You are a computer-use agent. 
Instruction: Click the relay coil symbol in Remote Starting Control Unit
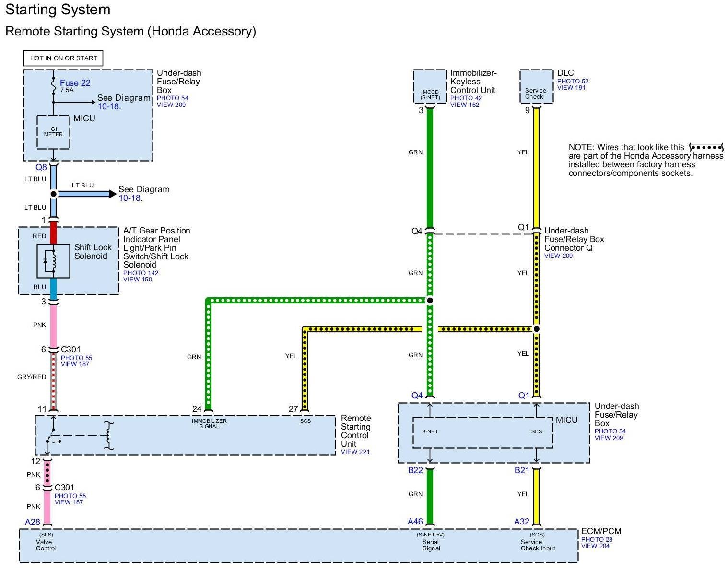click(110, 435)
